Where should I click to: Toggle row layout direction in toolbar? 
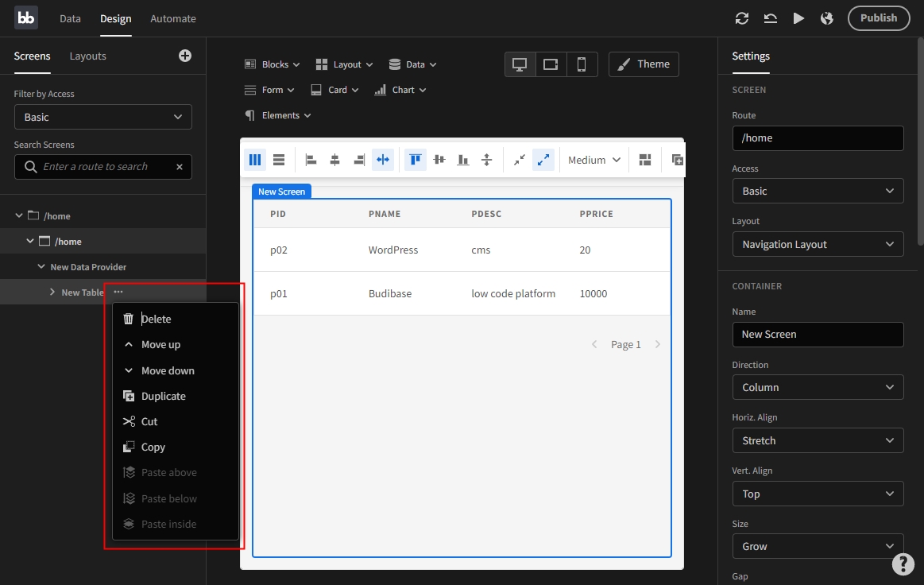tap(279, 160)
